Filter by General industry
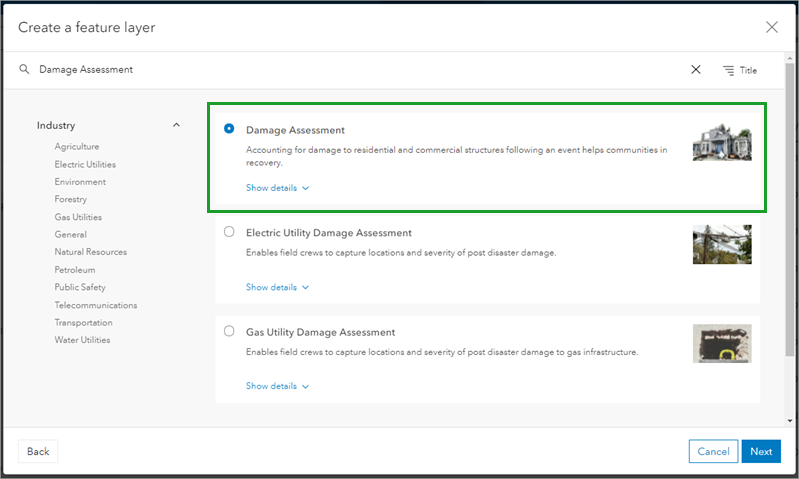 click(70, 234)
